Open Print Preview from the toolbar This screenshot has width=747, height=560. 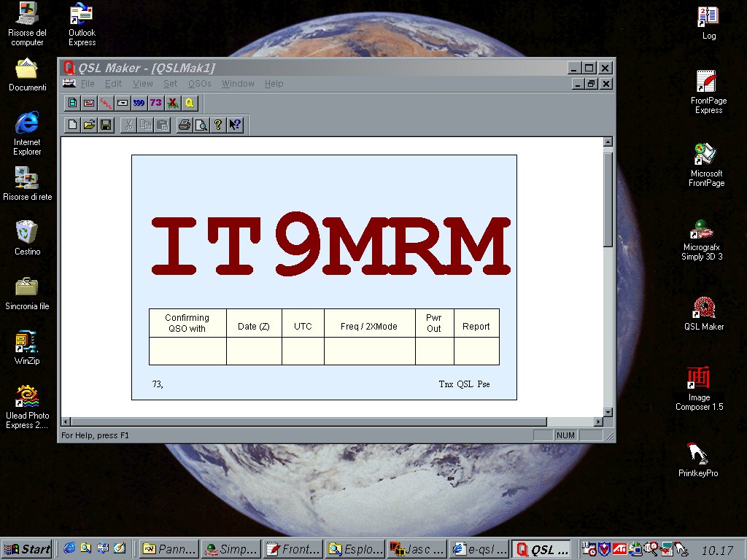pos(201,125)
